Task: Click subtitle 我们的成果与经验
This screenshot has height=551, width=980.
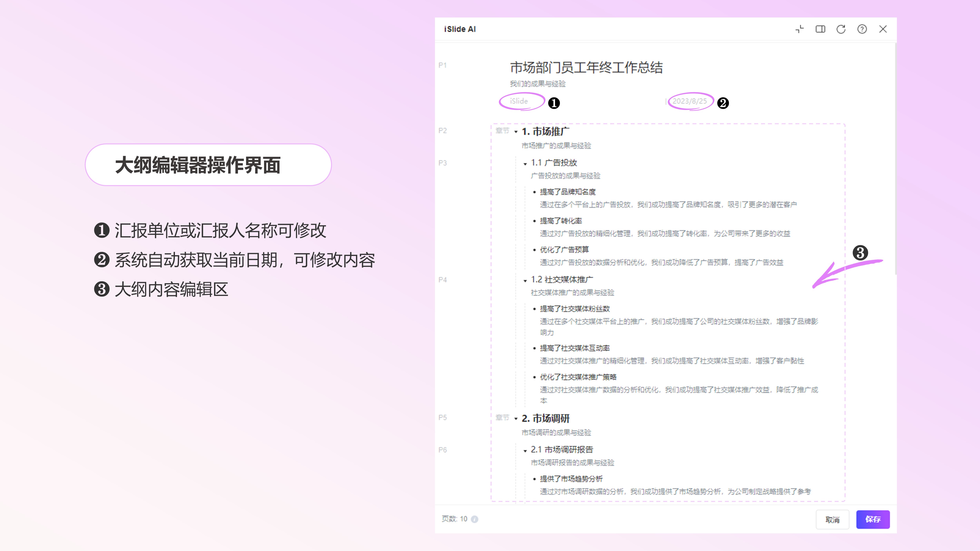Action: coord(538,84)
